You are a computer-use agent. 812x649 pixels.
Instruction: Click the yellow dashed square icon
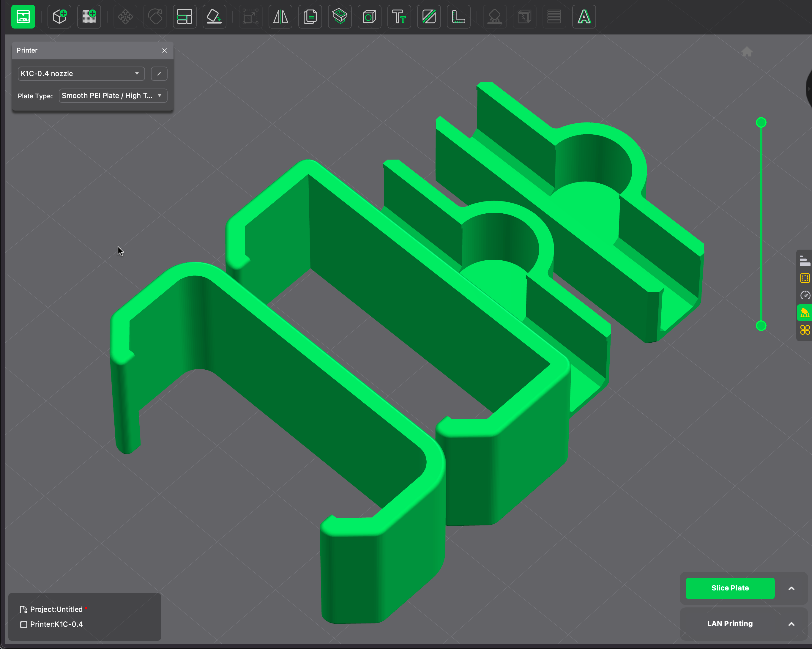805,278
